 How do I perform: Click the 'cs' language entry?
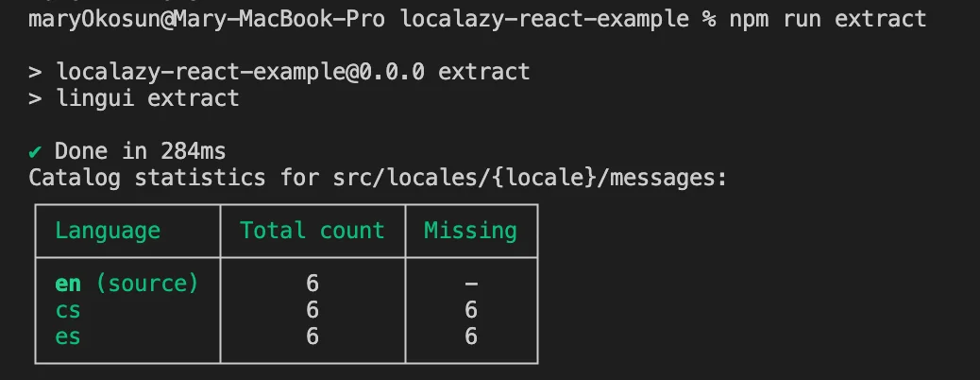click(x=68, y=310)
